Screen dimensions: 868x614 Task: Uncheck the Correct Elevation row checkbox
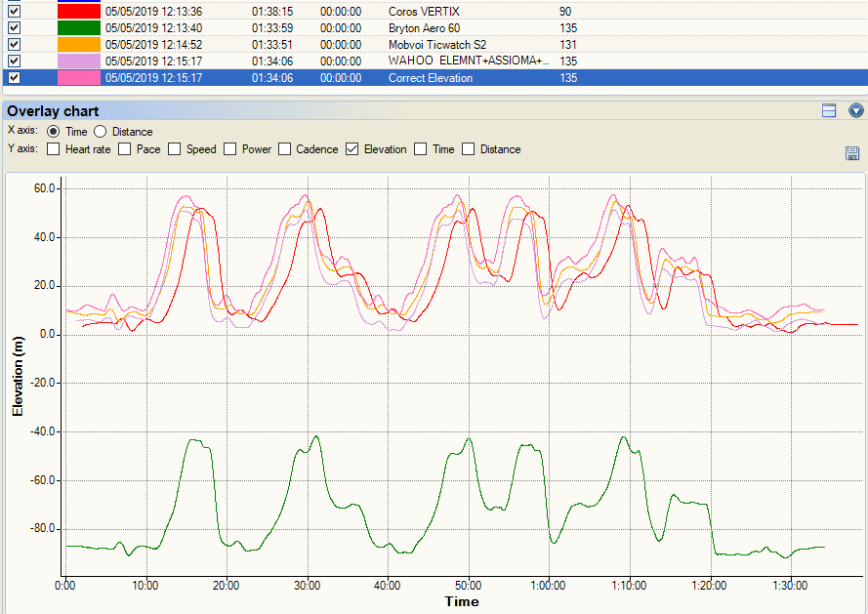tap(14, 78)
